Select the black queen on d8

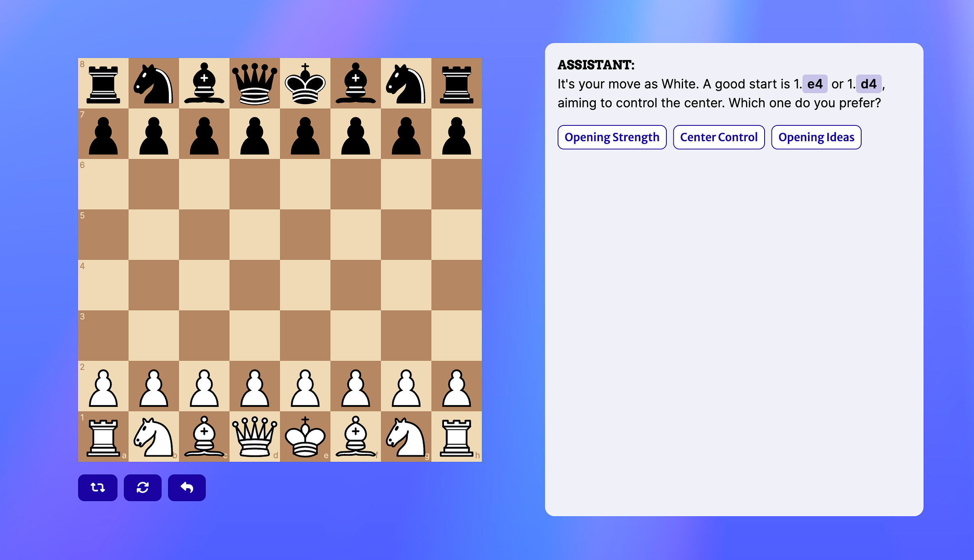254,84
